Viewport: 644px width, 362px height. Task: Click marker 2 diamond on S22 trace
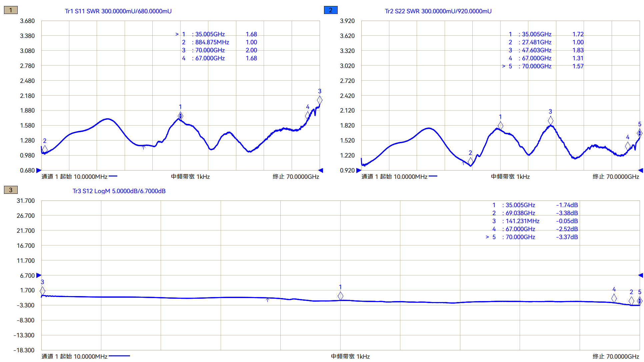click(470, 161)
